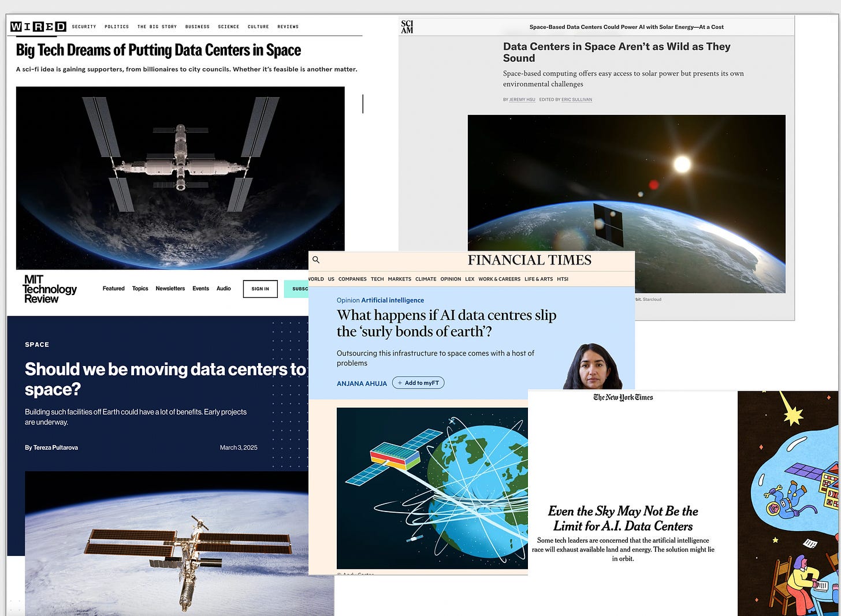Screen dimensions: 841x616
Task: Click the Starcloud image credit text
Action: (x=652, y=300)
